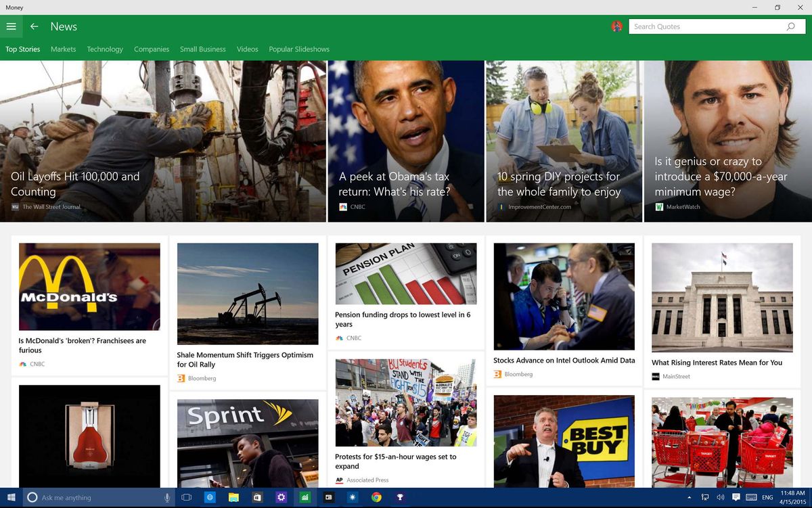
Task: Switch to the Videos tab
Action: click(247, 49)
